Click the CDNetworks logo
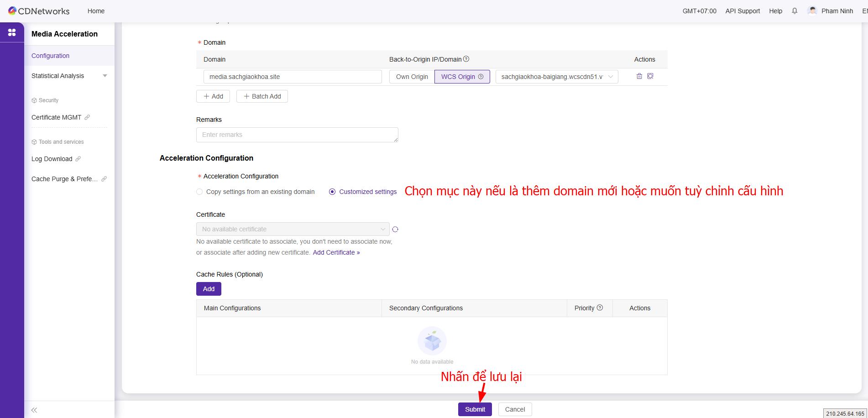Screen dimensions: 868x418 [39, 11]
